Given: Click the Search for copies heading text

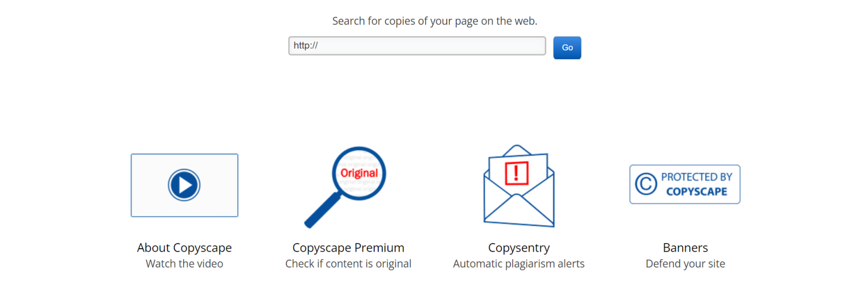Looking at the screenshot, I should click(435, 21).
